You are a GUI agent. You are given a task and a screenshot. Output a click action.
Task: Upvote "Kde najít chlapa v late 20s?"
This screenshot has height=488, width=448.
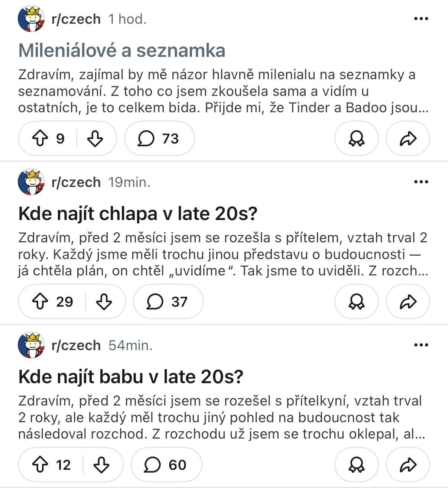[40, 301]
